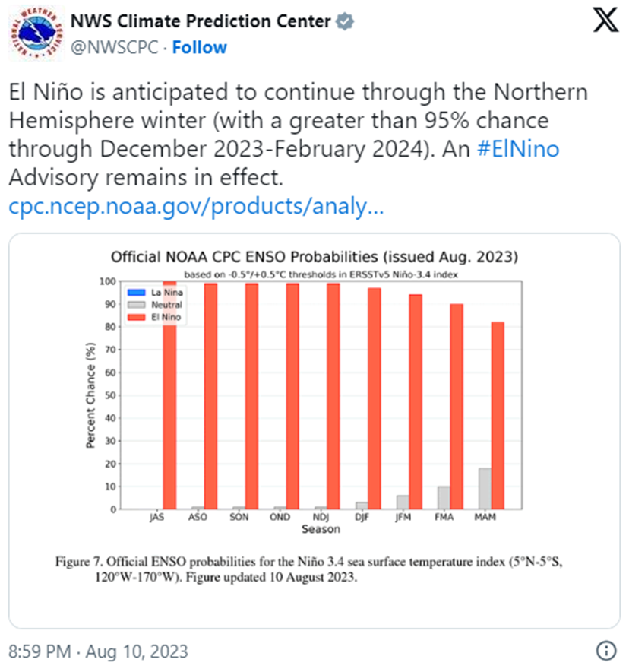629x672 pixels.
Task: Click the 8:59 PM Aug 10, 2023 timestamp
Action: [x=99, y=651]
